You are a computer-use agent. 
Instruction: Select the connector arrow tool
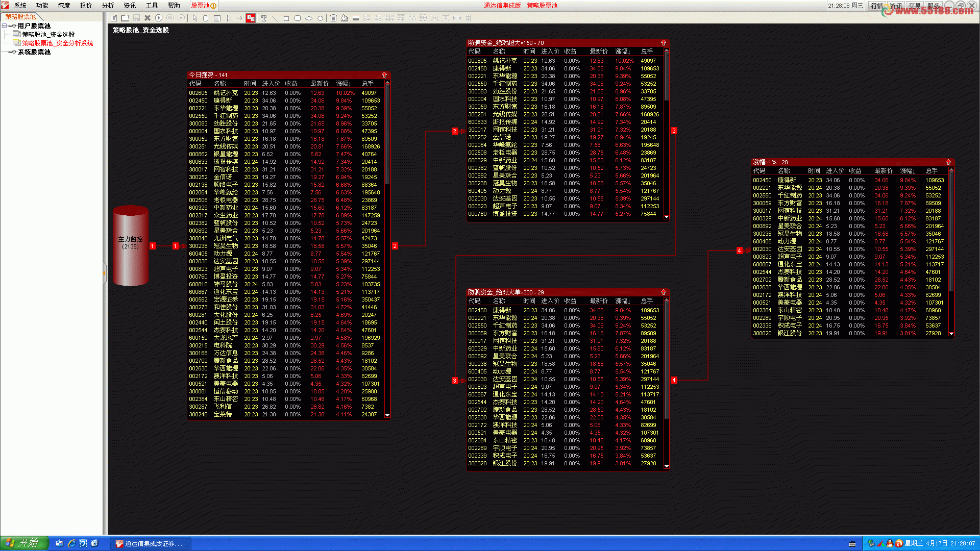tap(239, 18)
